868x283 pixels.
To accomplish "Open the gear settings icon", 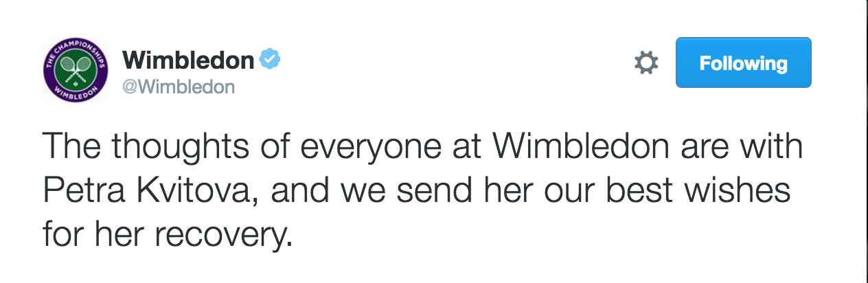I will pos(646,63).
